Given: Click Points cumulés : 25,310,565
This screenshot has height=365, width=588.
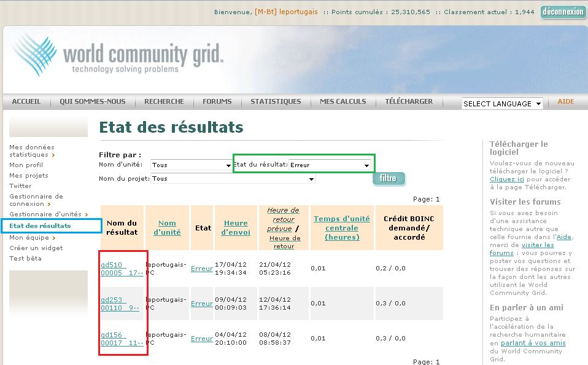Looking at the screenshot, I should [381, 12].
